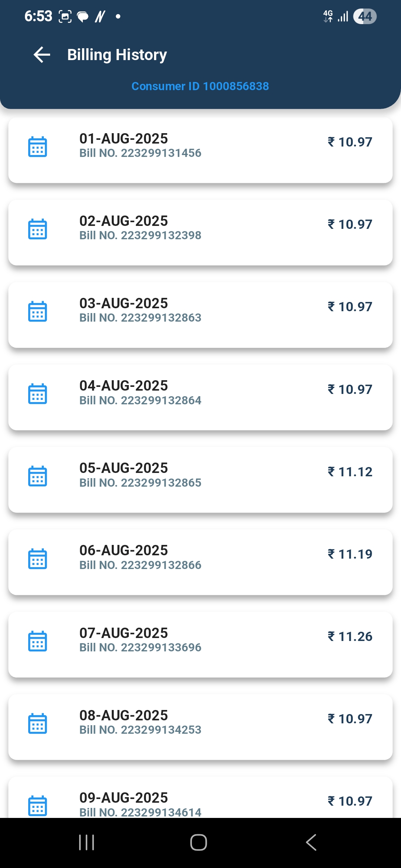This screenshot has width=401, height=868.
Task: Tap the Billing History title
Action: pyautogui.click(x=117, y=55)
